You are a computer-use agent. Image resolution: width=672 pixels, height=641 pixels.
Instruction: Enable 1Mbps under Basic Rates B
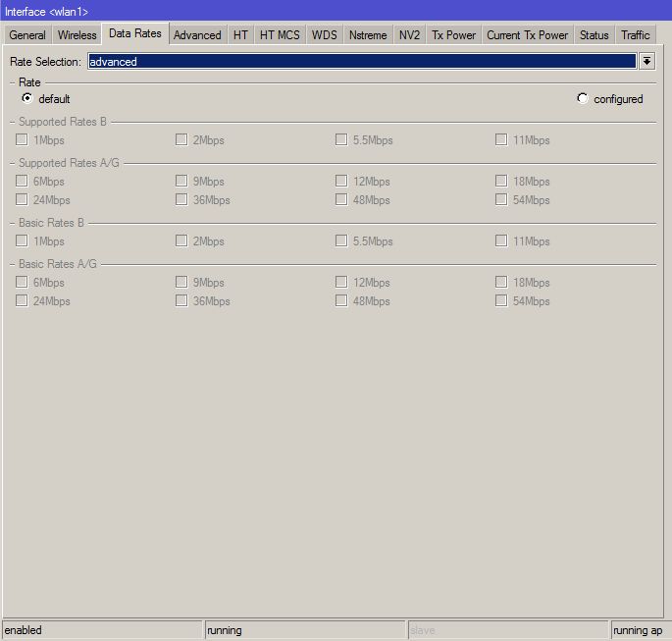pyautogui.click(x=22, y=240)
